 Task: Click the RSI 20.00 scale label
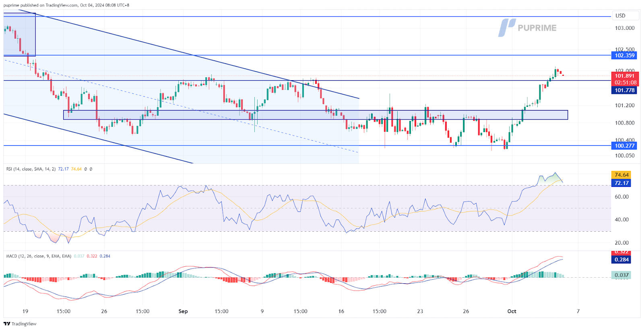coord(621,243)
